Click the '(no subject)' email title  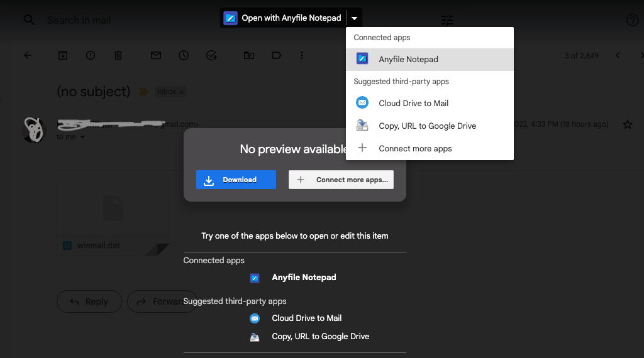94,92
